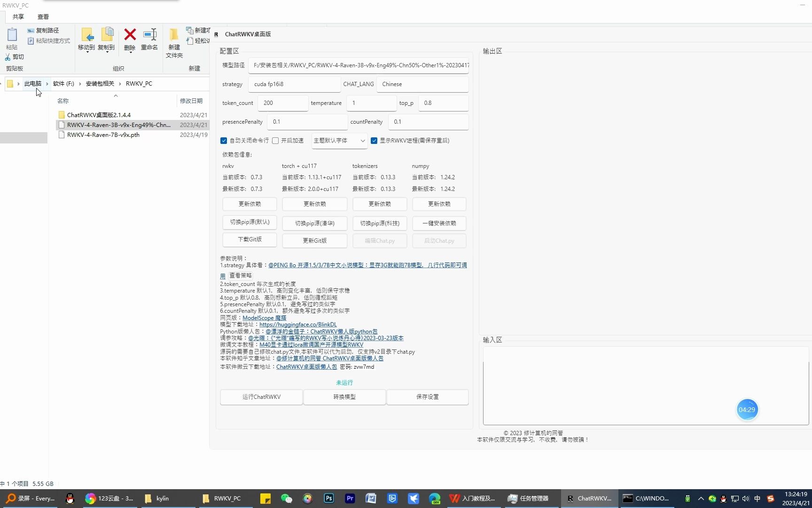
Task: Enable the 开启加速 acceleration checkbox
Action: [x=276, y=141]
